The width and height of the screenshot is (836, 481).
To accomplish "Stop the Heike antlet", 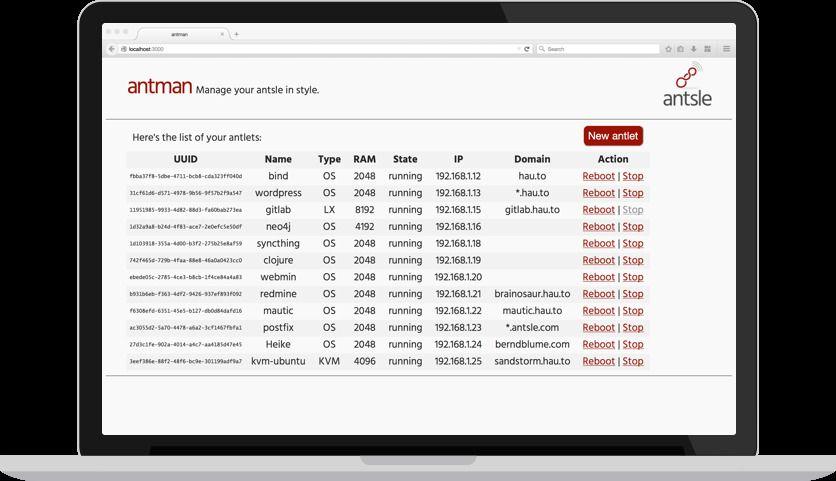I will point(633,344).
